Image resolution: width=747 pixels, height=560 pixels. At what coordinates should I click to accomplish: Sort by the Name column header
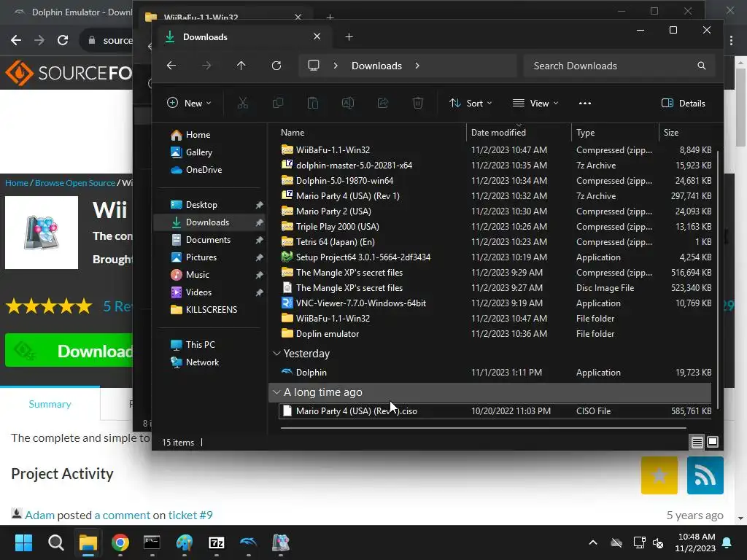pos(371,133)
